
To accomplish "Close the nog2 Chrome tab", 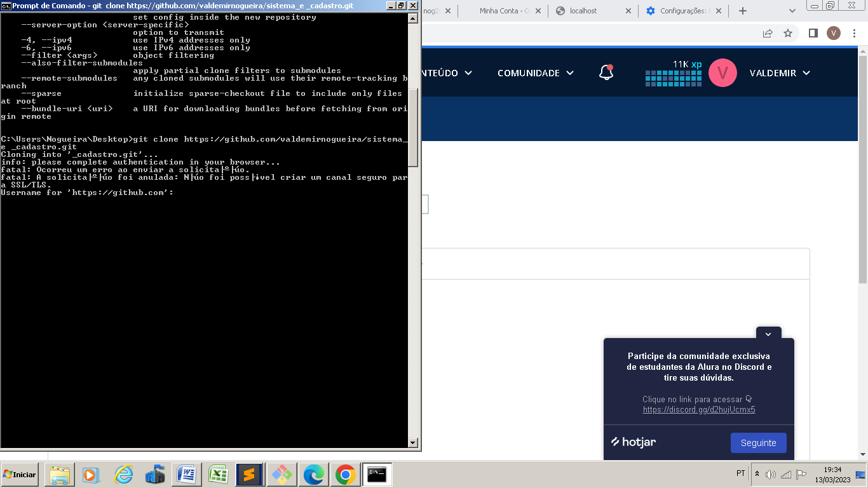I will [x=449, y=11].
